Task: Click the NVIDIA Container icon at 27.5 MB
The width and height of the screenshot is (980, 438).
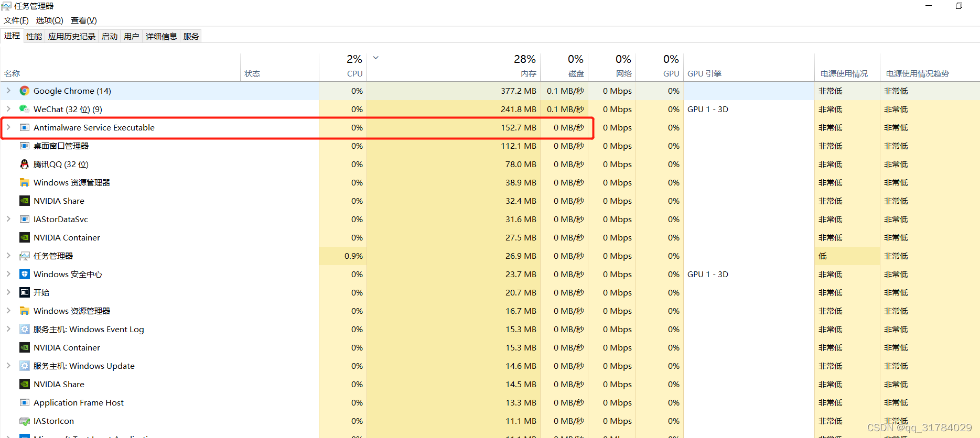Action: (x=25, y=237)
